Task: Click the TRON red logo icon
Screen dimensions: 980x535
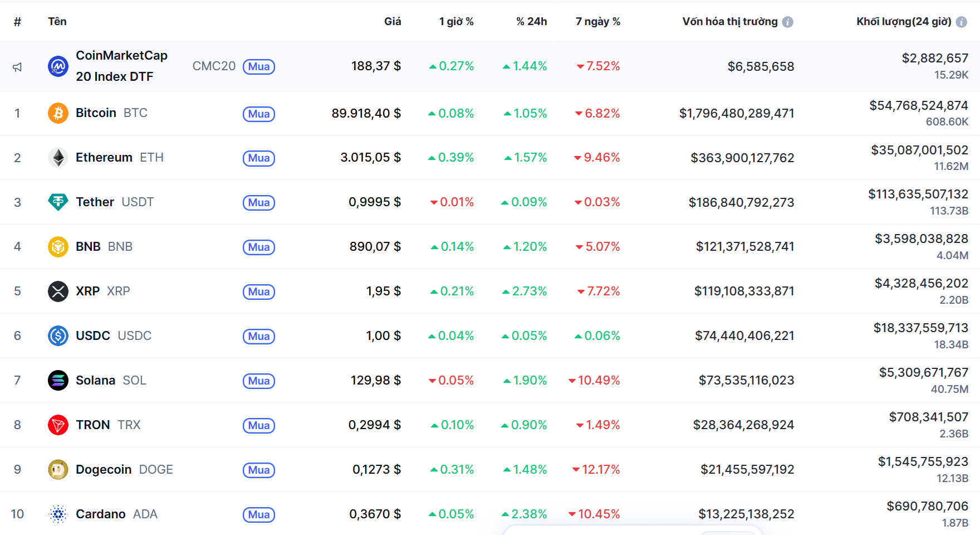Action: click(x=58, y=425)
